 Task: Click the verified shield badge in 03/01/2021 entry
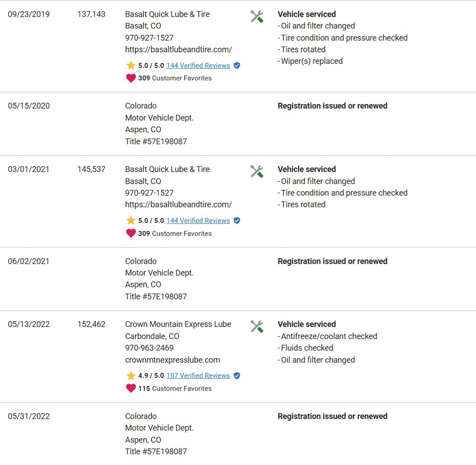(x=237, y=221)
